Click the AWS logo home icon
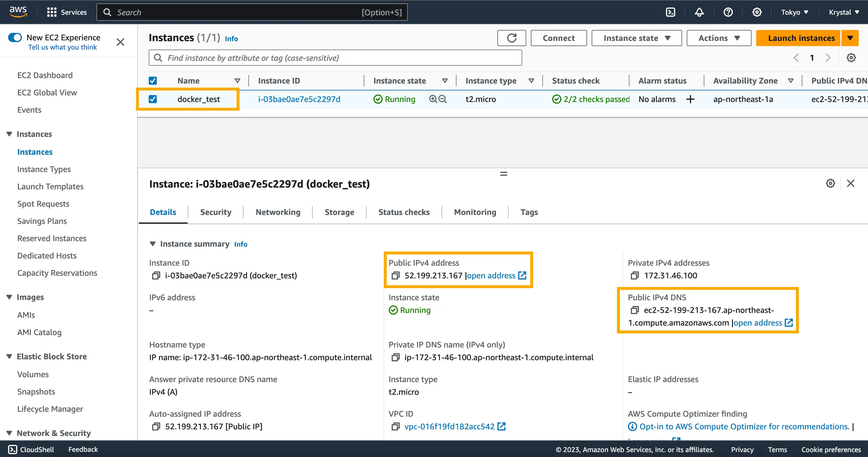Image resolution: width=868 pixels, height=457 pixels. [18, 12]
